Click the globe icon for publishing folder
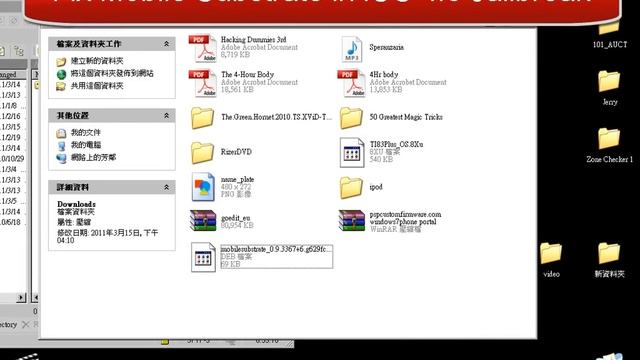Image resolution: width=640 pixels, height=360 pixels. click(x=61, y=74)
